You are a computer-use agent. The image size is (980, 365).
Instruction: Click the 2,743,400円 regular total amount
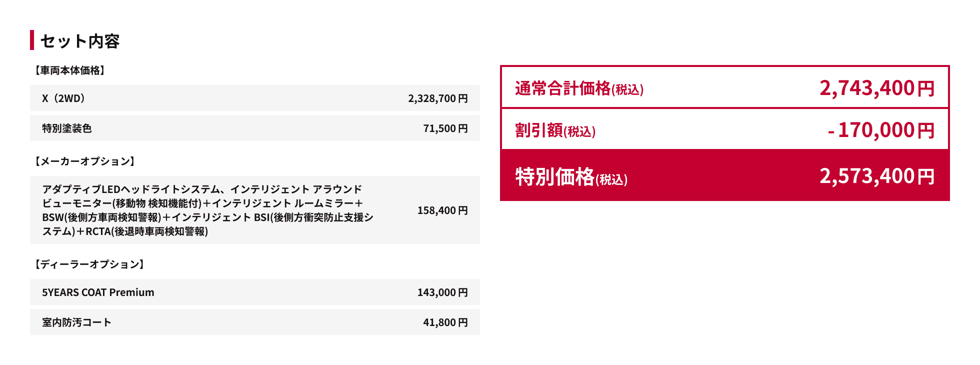point(876,88)
